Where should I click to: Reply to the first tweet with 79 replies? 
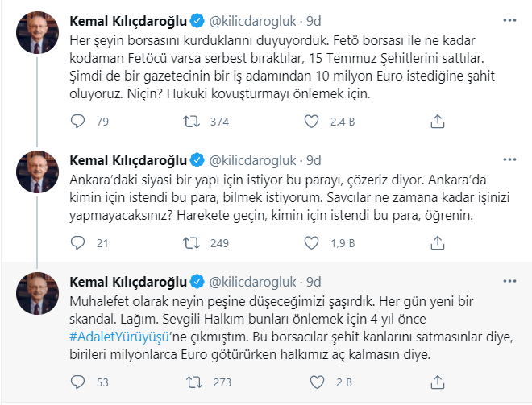(x=78, y=122)
